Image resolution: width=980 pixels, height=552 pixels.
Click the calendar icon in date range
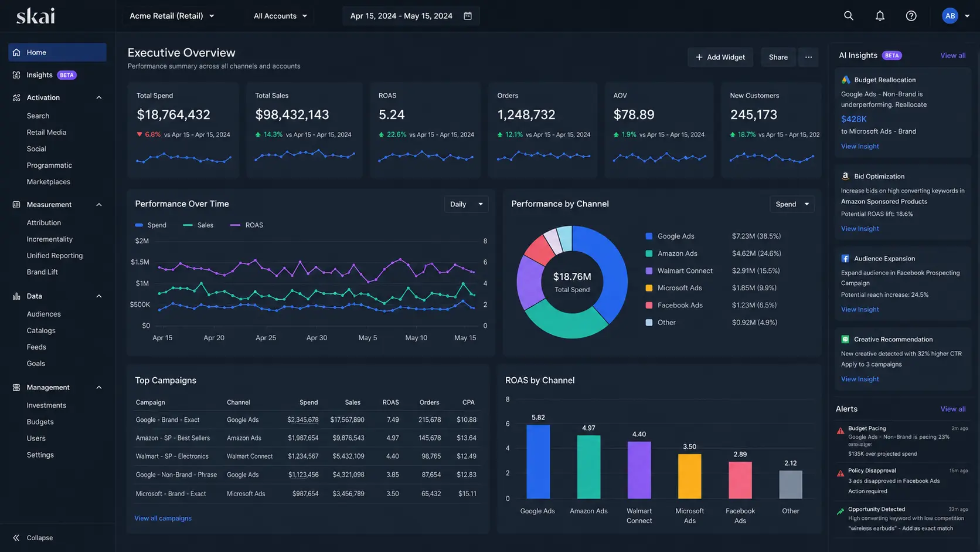[x=468, y=16]
